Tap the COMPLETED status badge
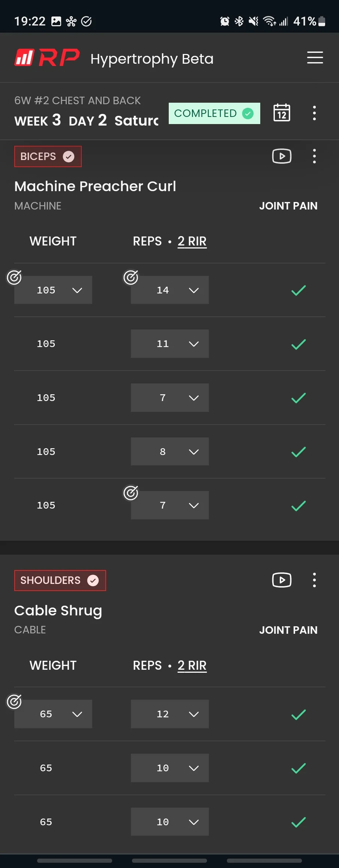The height and width of the screenshot is (868, 339). click(x=214, y=113)
